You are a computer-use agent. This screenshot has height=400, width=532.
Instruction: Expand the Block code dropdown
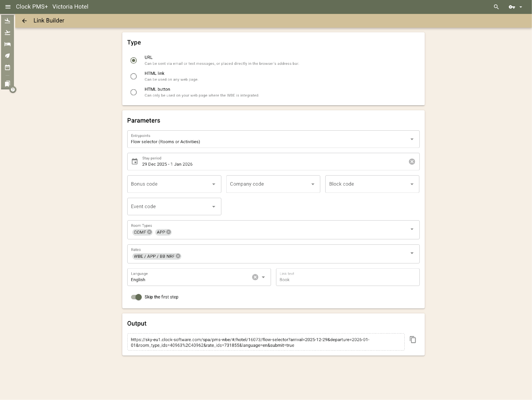(412, 184)
